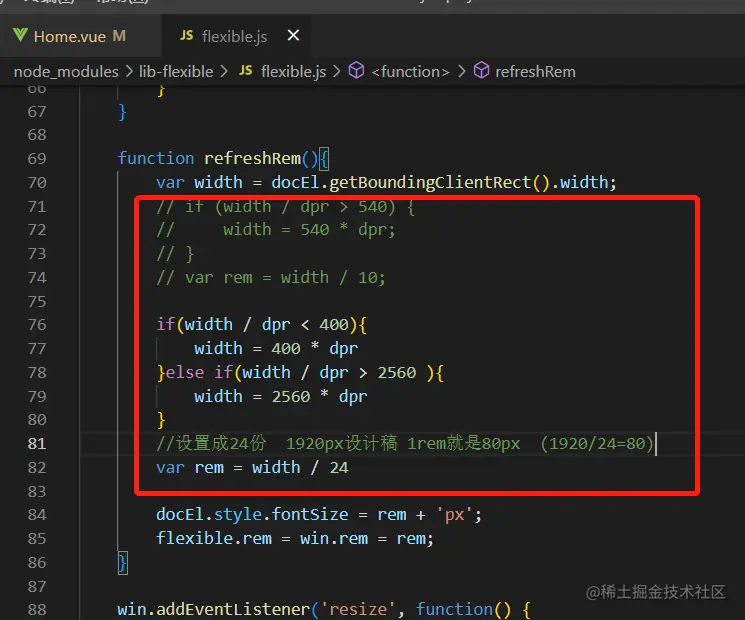Click win.addEventListener on line 88
Viewport: 745px width, 620px height.
214,610
